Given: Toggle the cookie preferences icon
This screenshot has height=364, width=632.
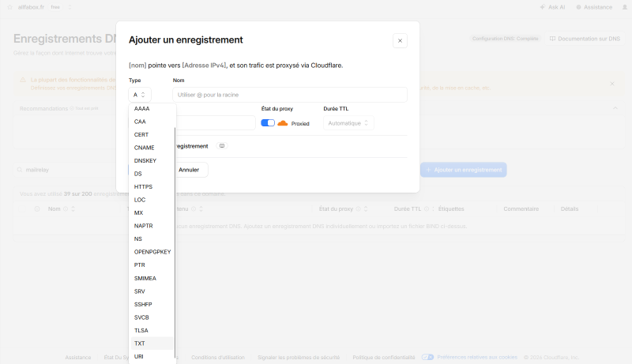Looking at the screenshot, I should [427, 357].
